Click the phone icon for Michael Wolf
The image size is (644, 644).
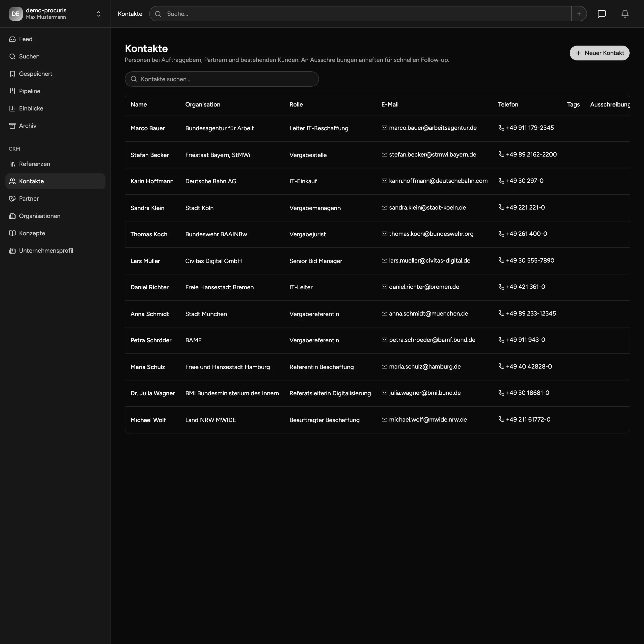[501, 419]
